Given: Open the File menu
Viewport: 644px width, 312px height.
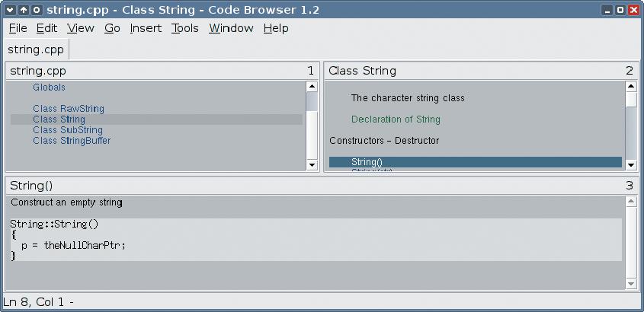Looking at the screenshot, I should coord(18,28).
